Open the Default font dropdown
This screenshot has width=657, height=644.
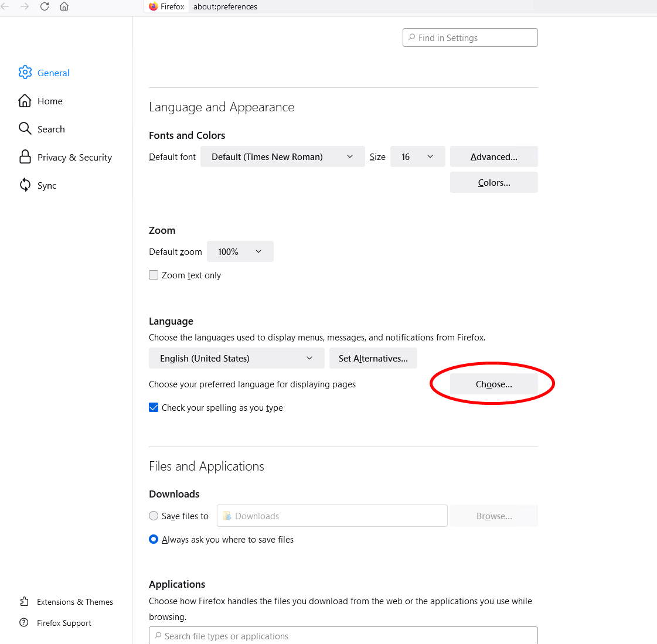tap(282, 156)
